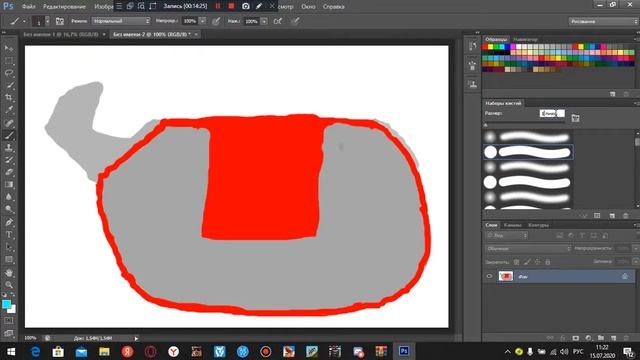
Task: Open the layer opacity dropdown arrow
Action: 636,248
